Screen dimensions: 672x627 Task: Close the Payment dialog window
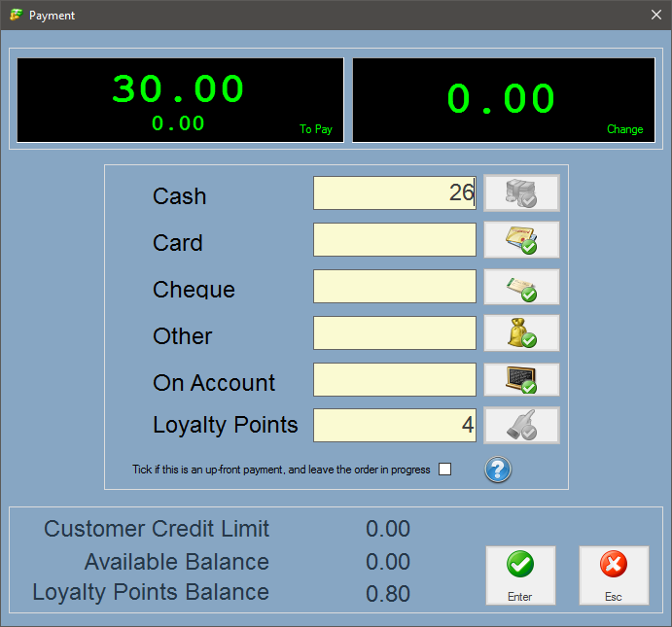pyautogui.click(x=654, y=16)
